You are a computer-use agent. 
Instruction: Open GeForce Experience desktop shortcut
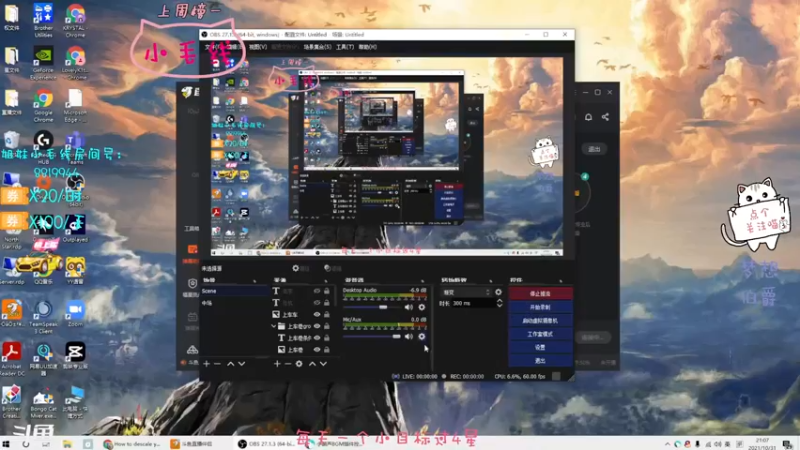point(43,63)
